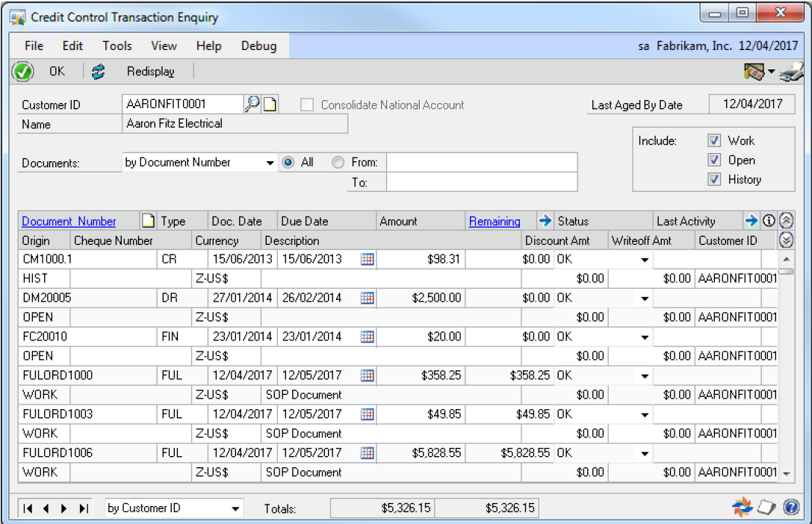Image resolution: width=812 pixels, height=524 pixels.
Task: Toggle the History include checkbox
Action: [x=714, y=179]
